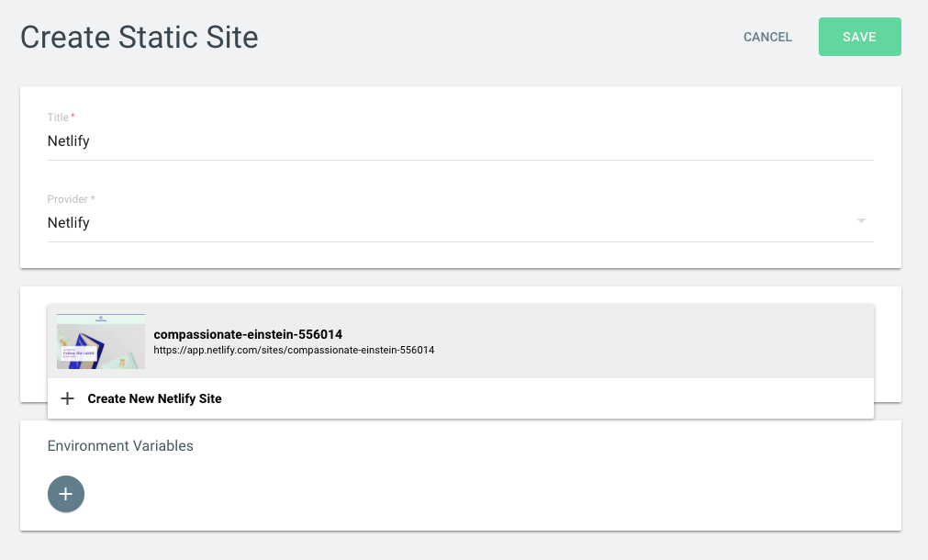Click the app.netlify.com site URL text
928x560 pixels.
(x=294, y=350)
